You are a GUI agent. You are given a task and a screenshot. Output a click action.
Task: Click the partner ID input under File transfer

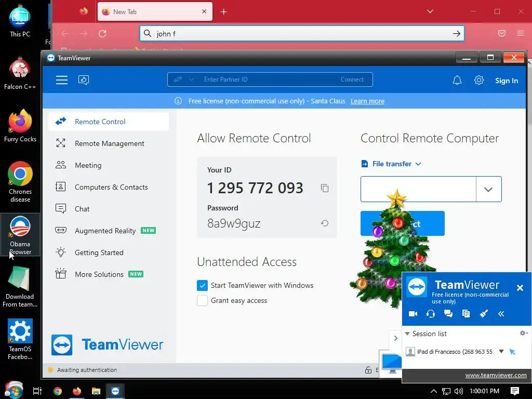pos(418,189)
